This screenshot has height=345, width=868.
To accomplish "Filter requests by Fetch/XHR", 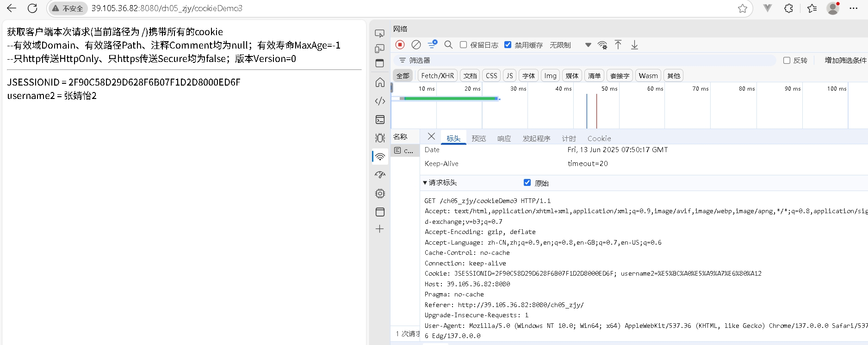I will 437,76.
